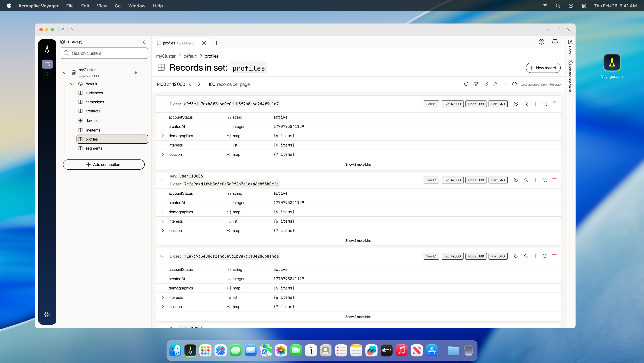Collapse all records with double-chevron up in toolbar
Image resolution: width=644 pixels, height=363 pixels.
(x=495, y=84)
